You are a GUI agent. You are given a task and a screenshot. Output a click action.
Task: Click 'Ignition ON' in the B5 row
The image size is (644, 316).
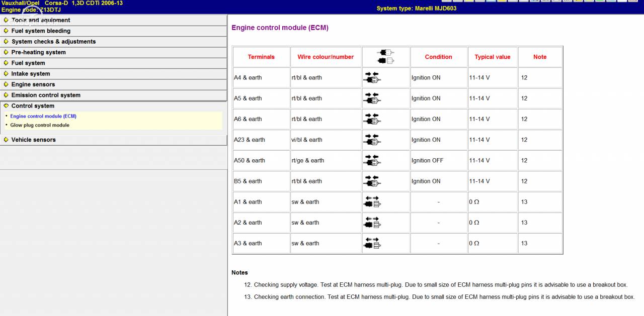coord(426,181)
